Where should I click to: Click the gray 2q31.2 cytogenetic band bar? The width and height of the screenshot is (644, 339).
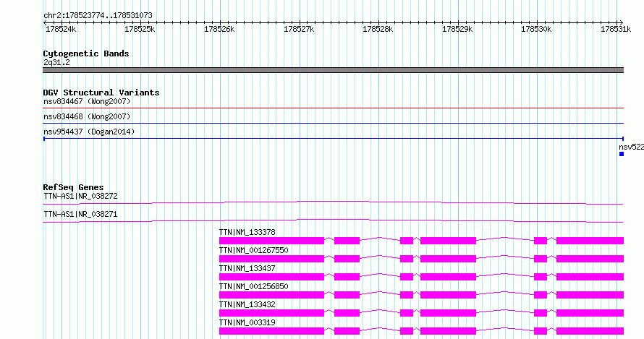(333, 70)
